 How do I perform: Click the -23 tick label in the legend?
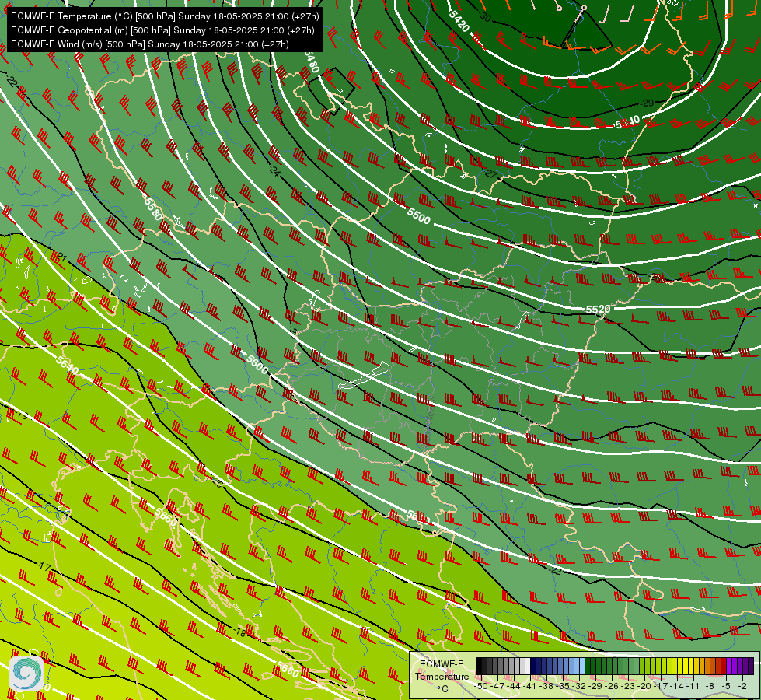point(629,686)
